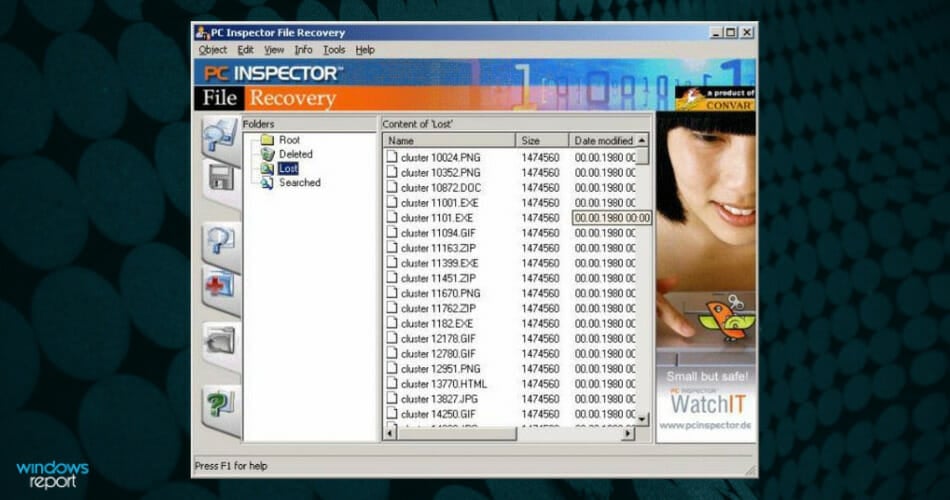
Task: Click date cell of cluster 11670.PNG
Action: (605, 293)
